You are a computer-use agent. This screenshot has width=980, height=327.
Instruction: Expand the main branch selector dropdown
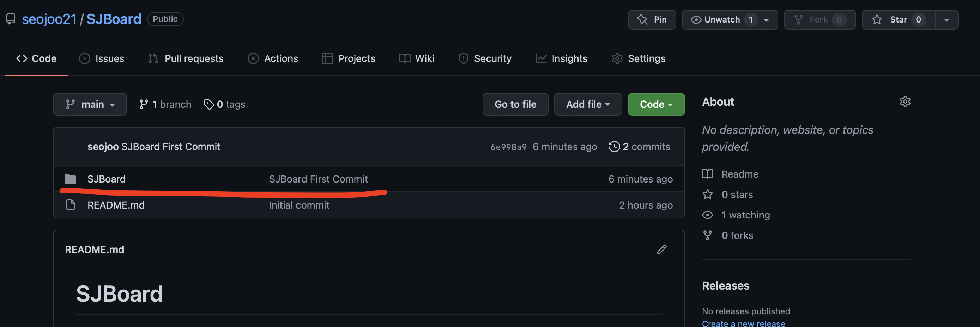click(90, 104)
